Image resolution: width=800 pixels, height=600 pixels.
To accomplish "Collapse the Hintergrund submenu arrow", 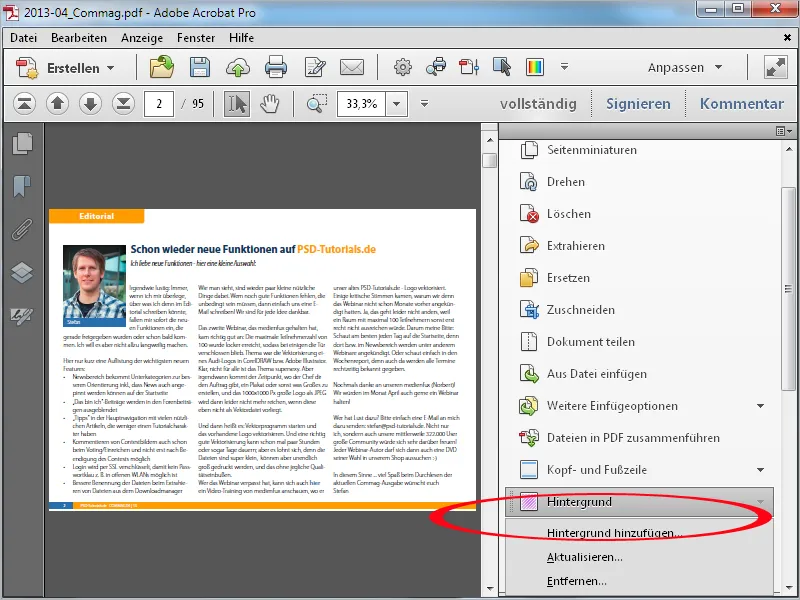I will (760, 502).
